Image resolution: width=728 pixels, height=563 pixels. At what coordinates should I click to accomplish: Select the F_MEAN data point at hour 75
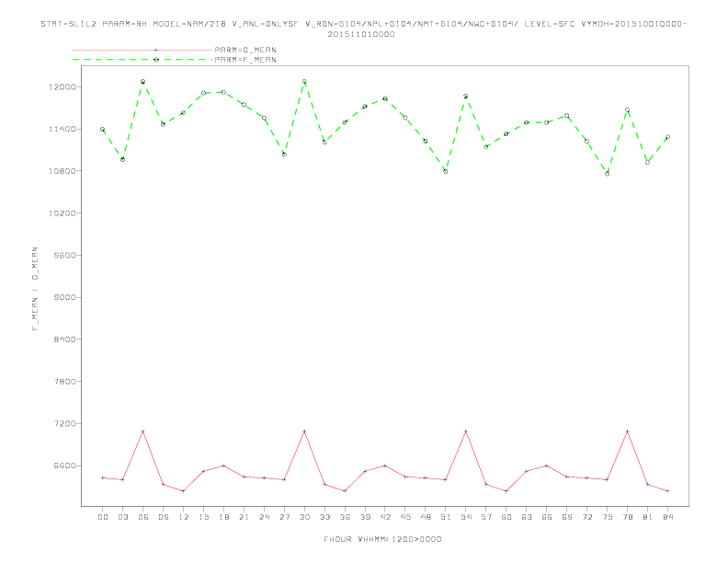click(x=607, y=174)
